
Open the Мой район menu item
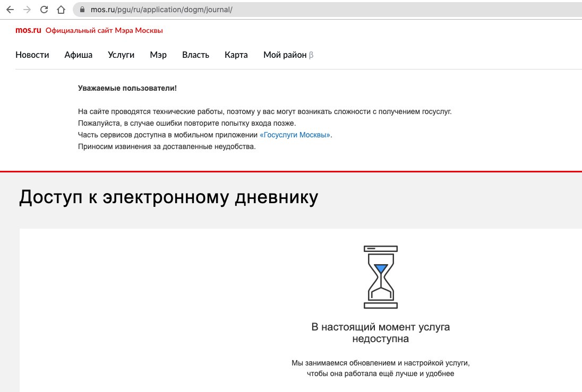[288, 55]
